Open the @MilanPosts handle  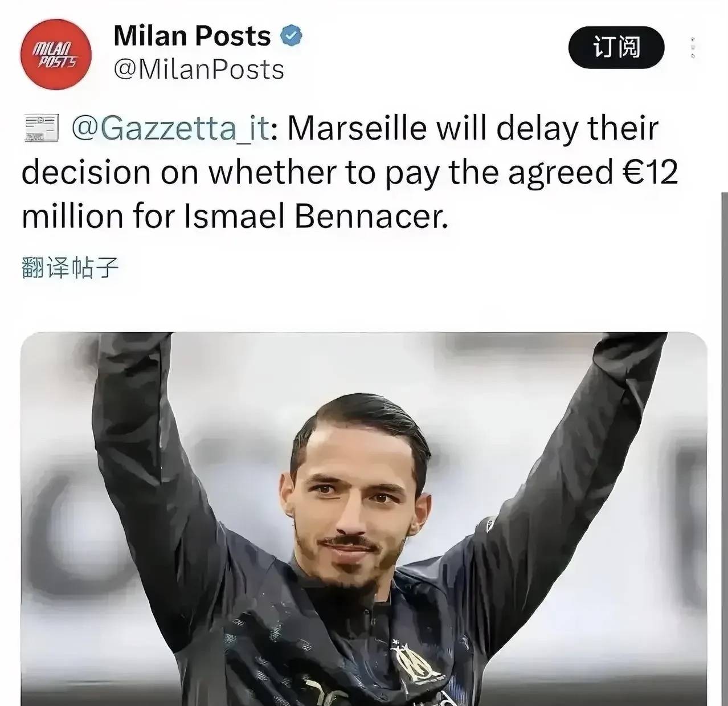coord(199,70)
